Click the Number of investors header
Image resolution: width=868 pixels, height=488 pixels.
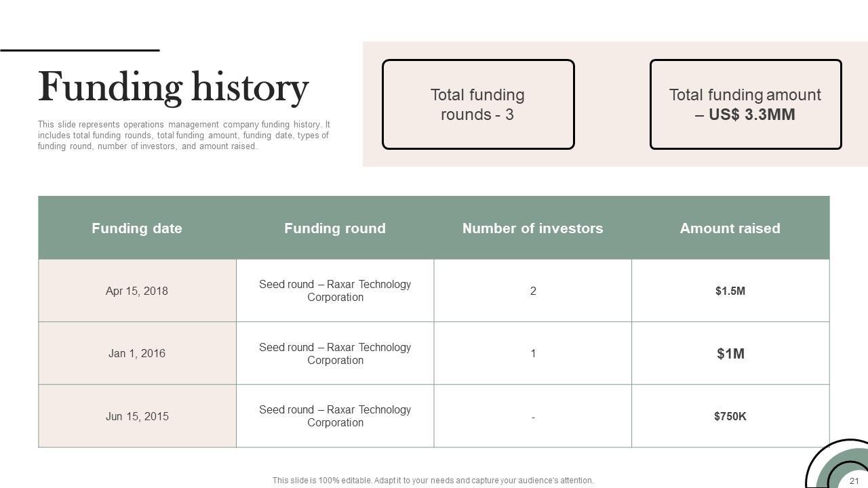pyautogui.click(x=532, y=228)
